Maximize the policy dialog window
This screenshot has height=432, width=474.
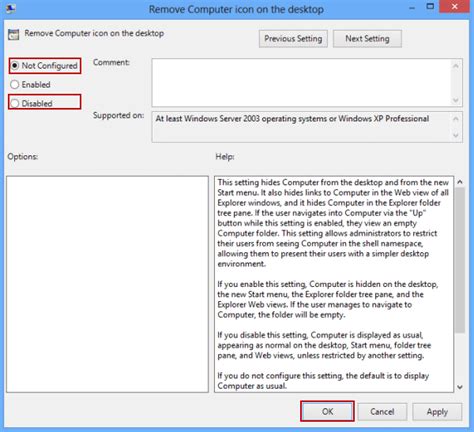point(430,7)
